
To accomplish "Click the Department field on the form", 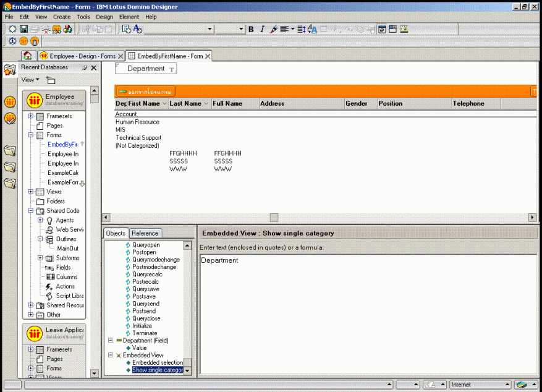I will pyautogui.click(x=146, y=69).
